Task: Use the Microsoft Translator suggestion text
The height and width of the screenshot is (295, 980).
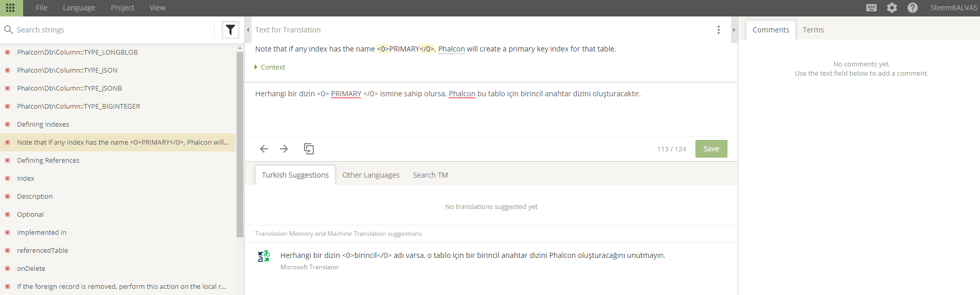Action: point(473,255)
